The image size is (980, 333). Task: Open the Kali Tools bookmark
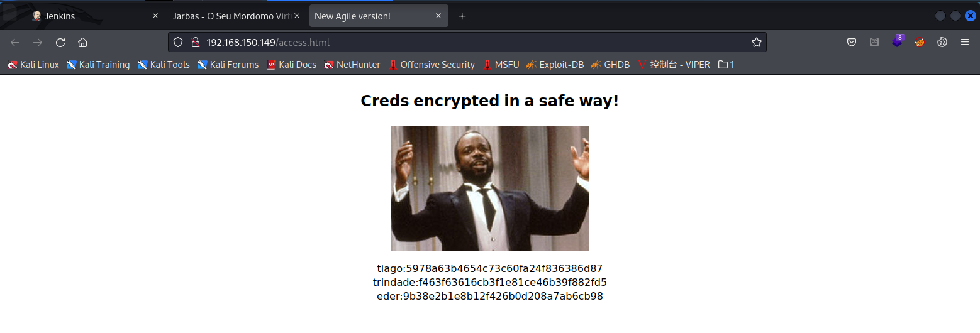[164, 65]
